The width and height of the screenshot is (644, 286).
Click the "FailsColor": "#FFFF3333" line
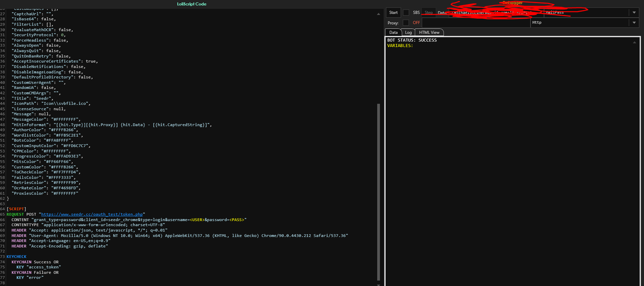coord(44,177)
